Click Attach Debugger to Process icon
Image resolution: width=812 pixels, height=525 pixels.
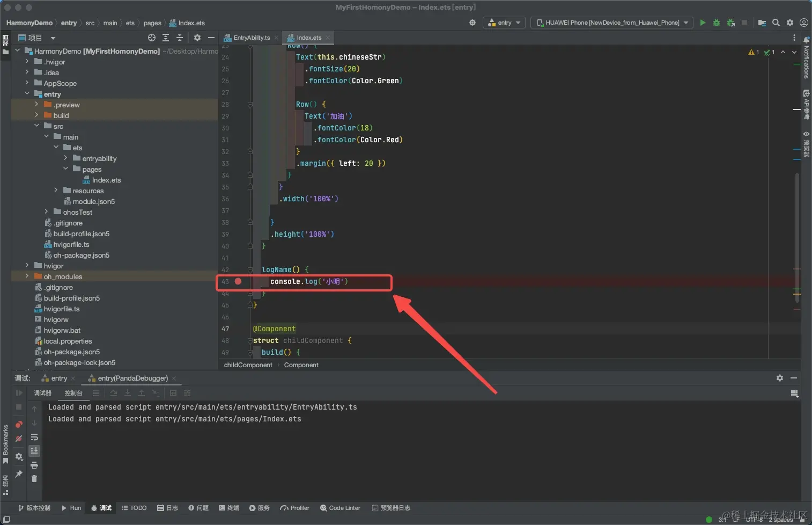(x=730, y=23)
